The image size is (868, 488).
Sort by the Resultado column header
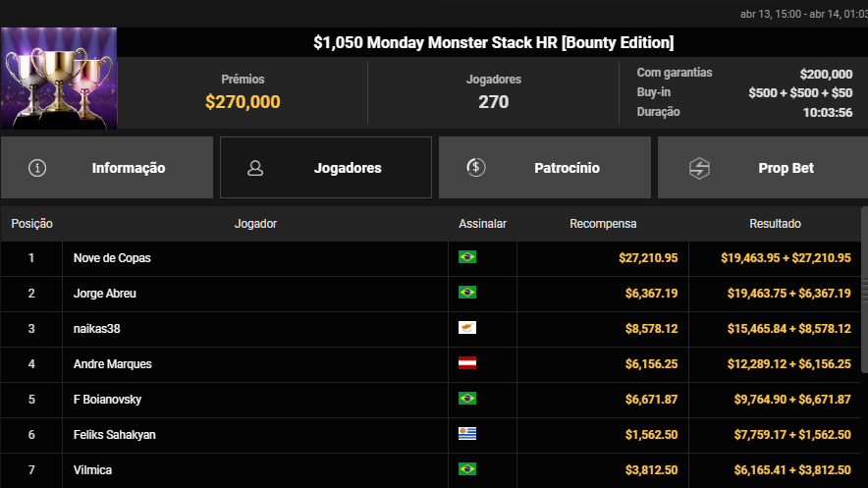coord(775,224)
